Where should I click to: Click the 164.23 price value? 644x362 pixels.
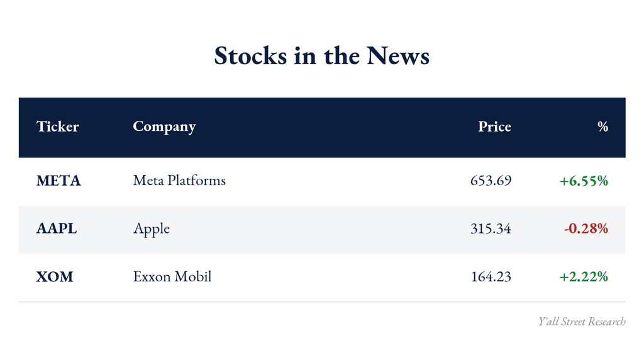[491, 276]
